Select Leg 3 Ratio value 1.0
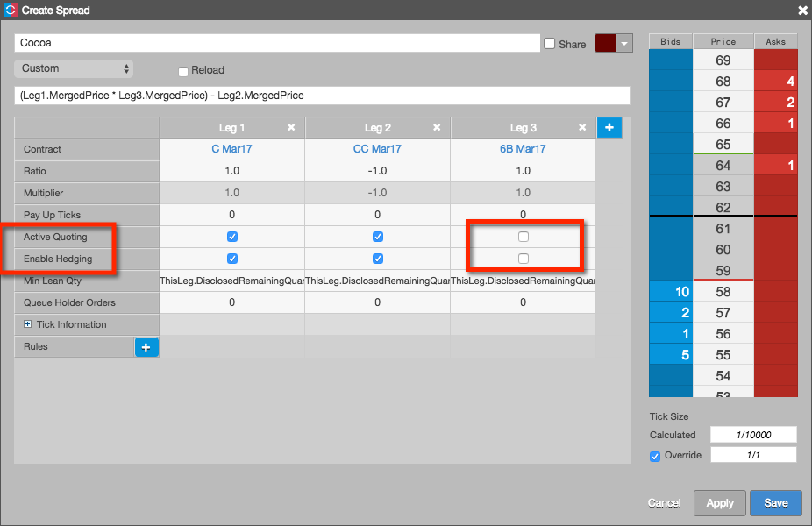The height and width of the screenshot is (526, 812). (523, 171)
